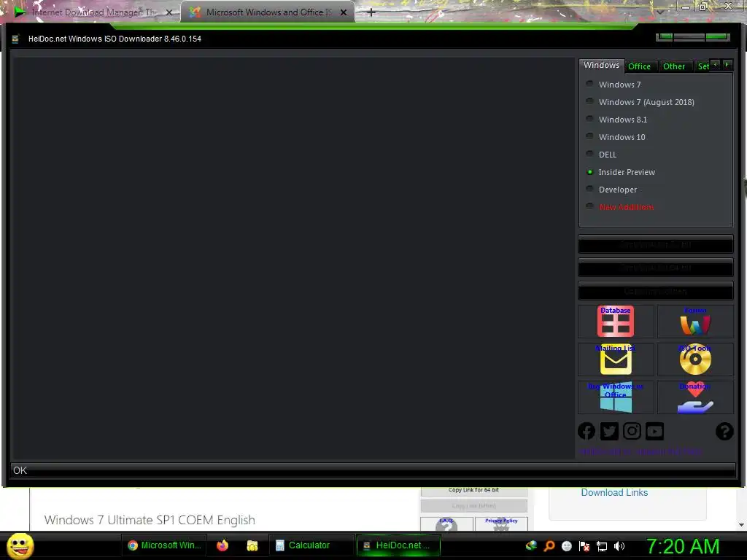The image size is (747, 560).
Task: Switch to the Windows tab
Action: pos(601,65)
